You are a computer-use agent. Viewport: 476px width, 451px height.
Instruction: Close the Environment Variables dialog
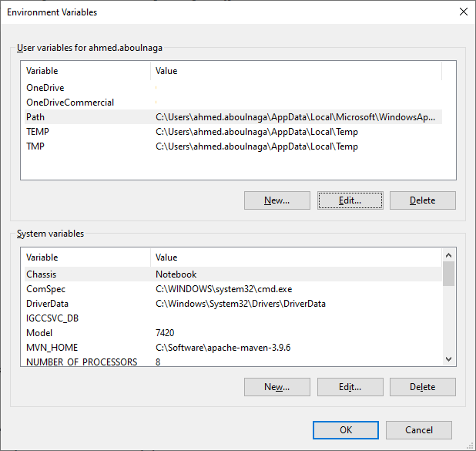[462, 12]
